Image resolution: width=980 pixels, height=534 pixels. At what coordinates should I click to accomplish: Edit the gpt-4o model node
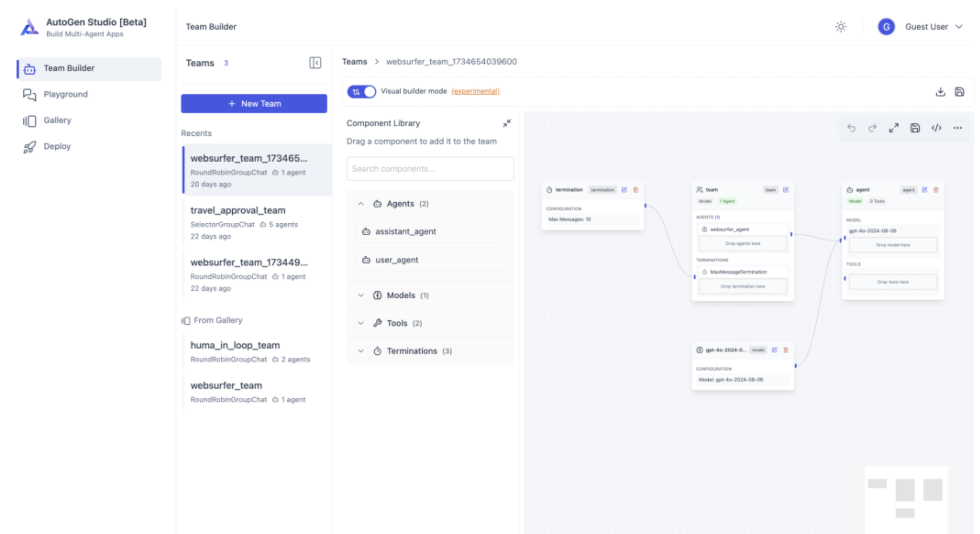tap(774, 350)
